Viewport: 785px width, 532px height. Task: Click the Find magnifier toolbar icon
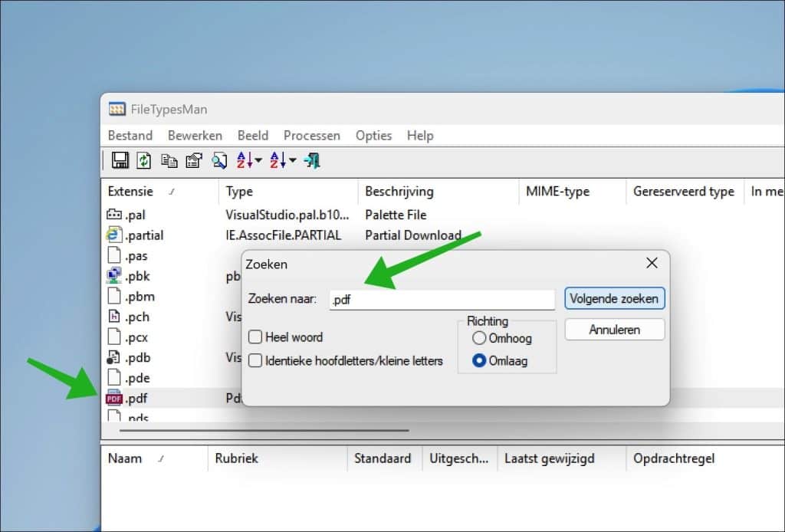[219, 161]
